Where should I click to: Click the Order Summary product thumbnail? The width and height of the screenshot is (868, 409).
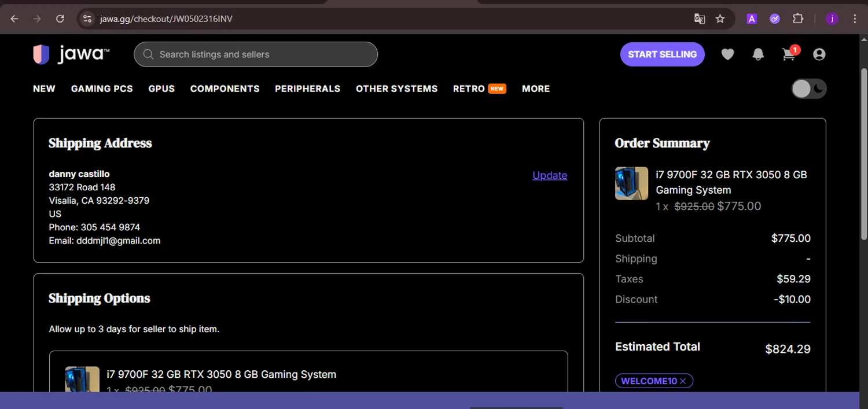(631, 183)
